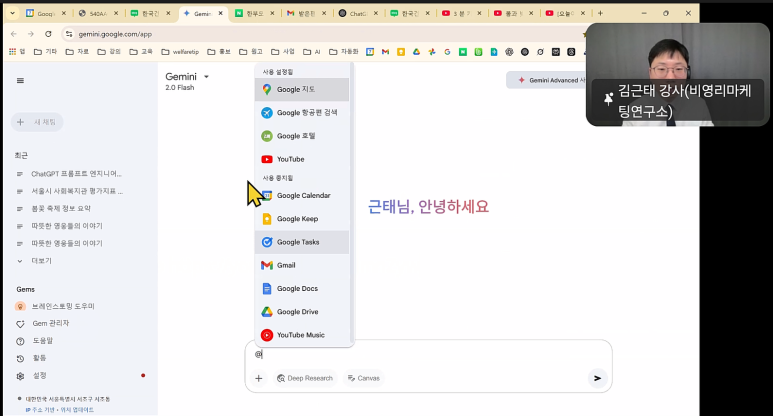Send the prompt with arrow button

pyautogui.click(x=597, y=378)
